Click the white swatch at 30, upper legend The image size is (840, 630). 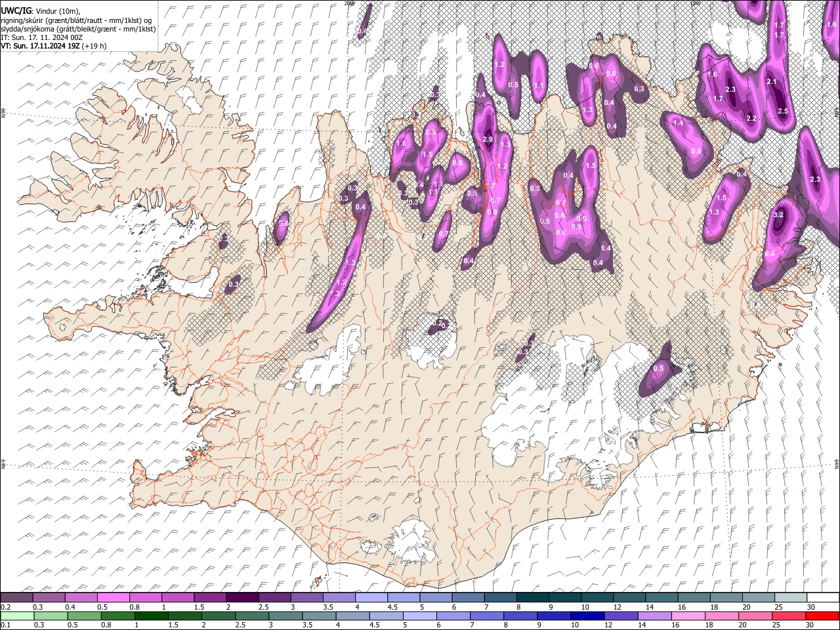824,598
